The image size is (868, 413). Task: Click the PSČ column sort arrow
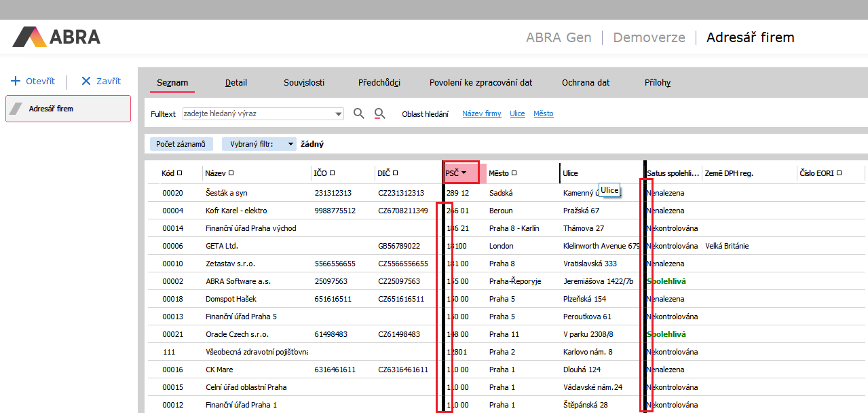click(x=464, y=173)
